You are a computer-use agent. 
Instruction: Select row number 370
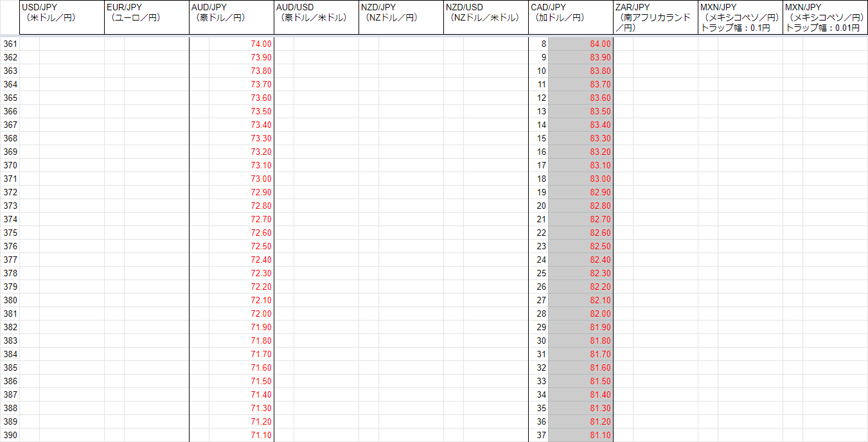[10, 165]
